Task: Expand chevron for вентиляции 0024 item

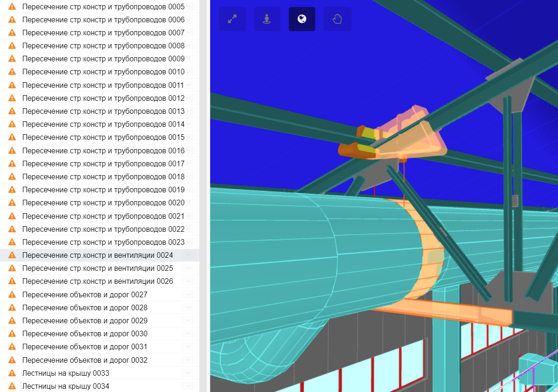Action: point(188,255)
